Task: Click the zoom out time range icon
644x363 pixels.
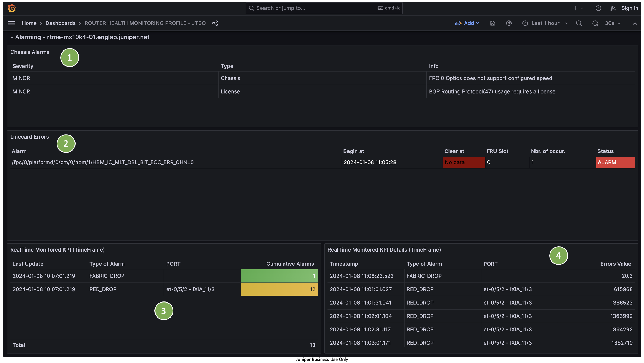Action: click(x=578, y=23)
